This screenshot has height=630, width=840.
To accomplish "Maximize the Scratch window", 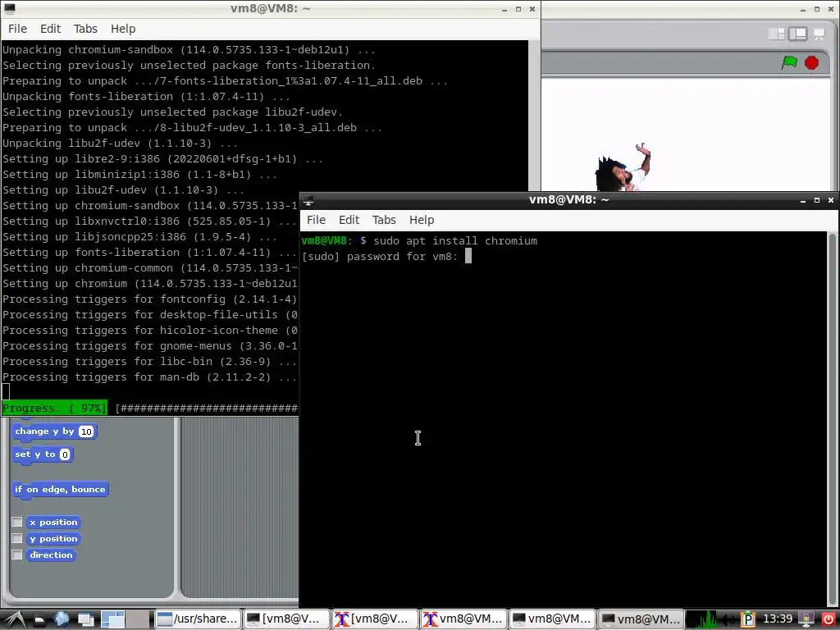I will pyautogui.click(x=816, y=9).
